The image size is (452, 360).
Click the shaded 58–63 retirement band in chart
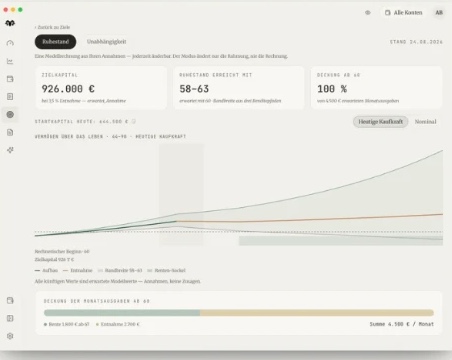(181, 195)
